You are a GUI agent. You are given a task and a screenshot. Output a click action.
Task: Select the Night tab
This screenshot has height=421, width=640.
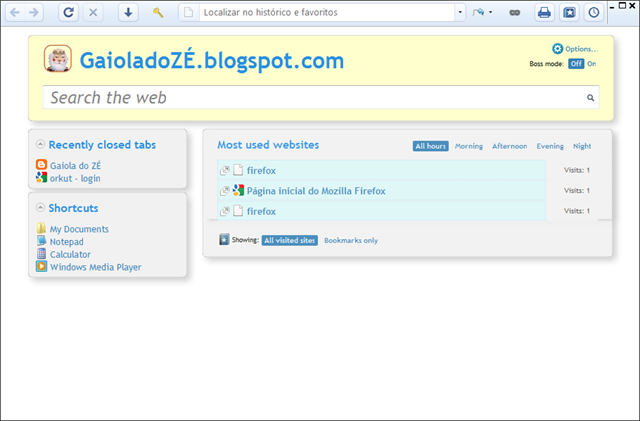pos(582,146)
